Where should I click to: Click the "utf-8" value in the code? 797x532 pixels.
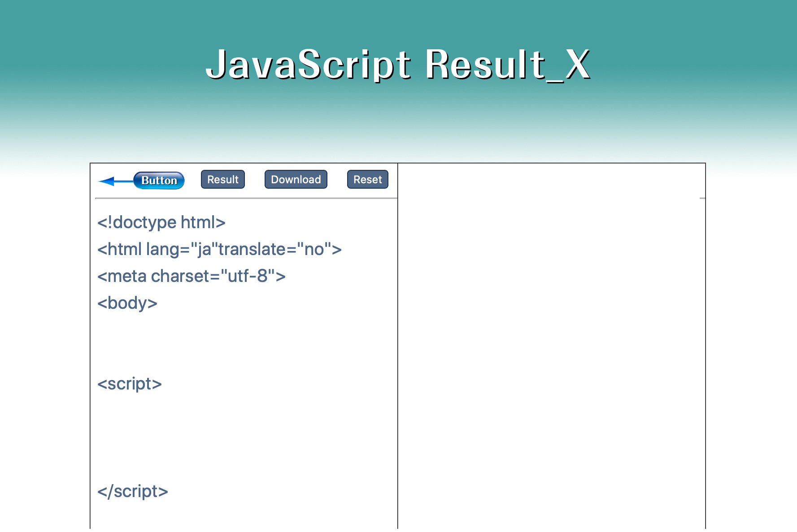[x=248, y=276]
